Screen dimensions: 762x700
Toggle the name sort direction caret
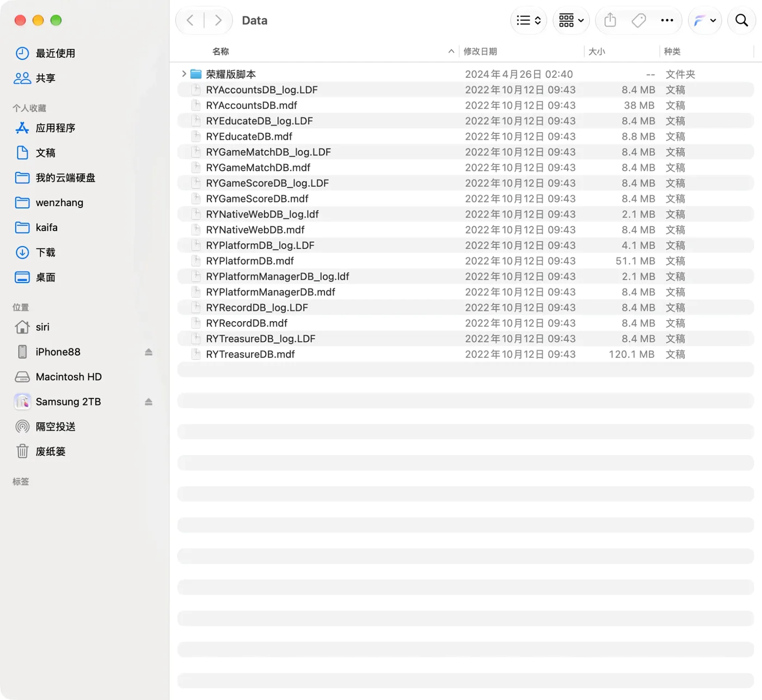pyautogui.click(x=451, y=51)
